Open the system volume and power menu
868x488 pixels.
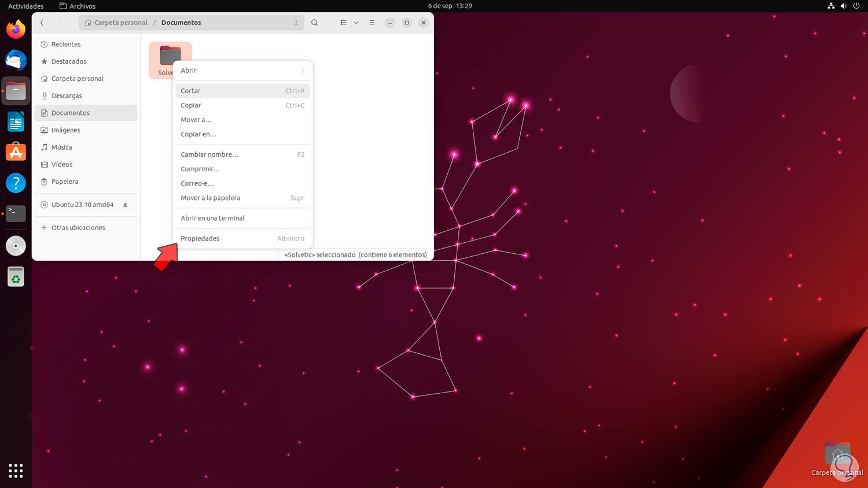[x=844, y=6]
